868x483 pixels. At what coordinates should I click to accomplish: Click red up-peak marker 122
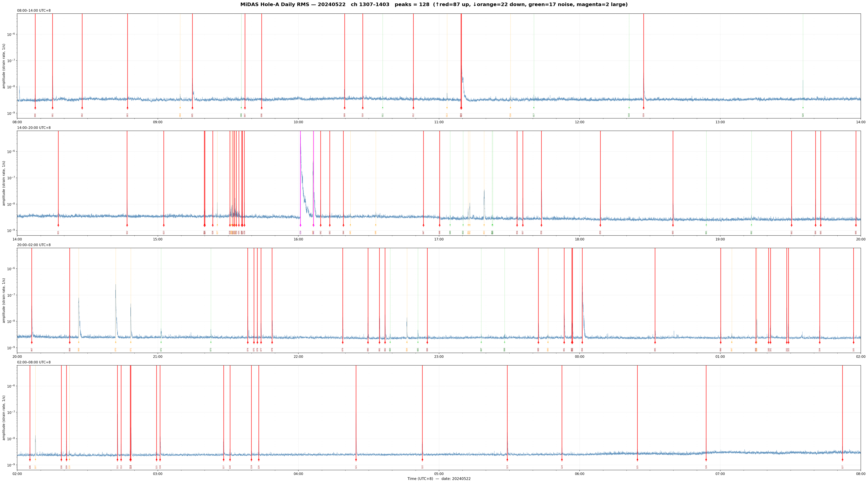422,459
